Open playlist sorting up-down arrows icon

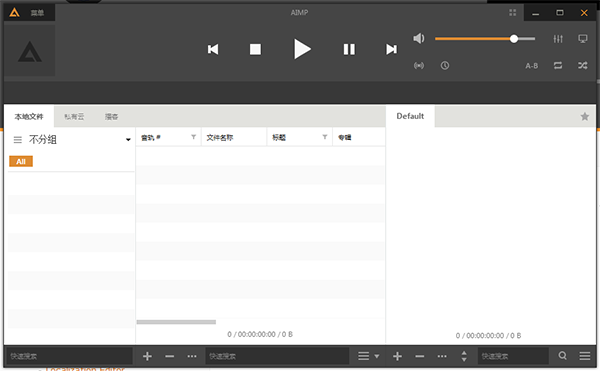pyautogui.click(x=464, y=356)
